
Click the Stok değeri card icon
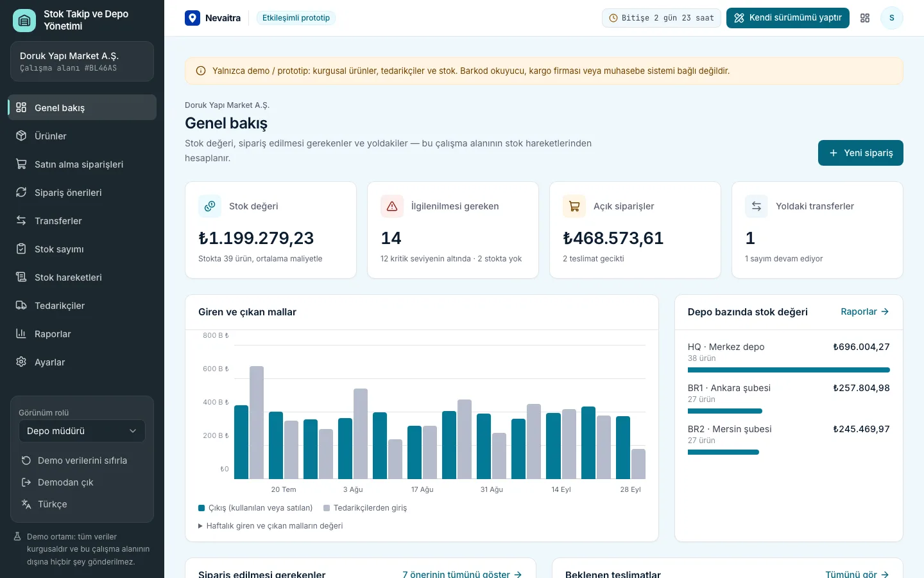click(x=210, y=206)
